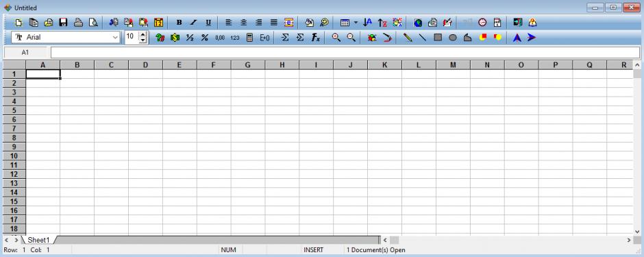Apply currency format with dollar icon
This screenshot has width=644, height=257.
pos(175,38)
